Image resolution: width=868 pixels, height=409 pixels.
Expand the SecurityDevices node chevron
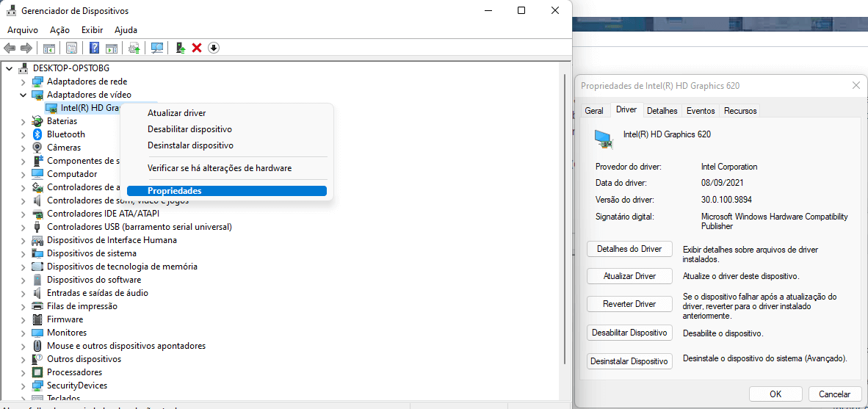(23, 386)
